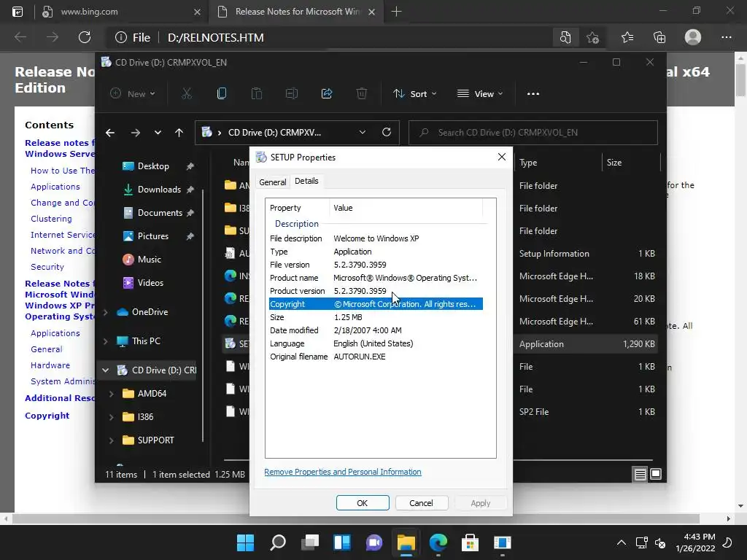
Task: Expand This PC in navigation pane
Action: (106, 341)
